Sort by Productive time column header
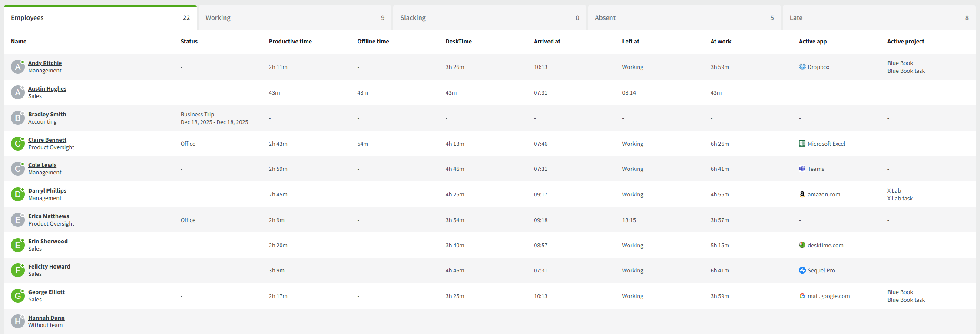The image size is (980, 334). point(290,42)
